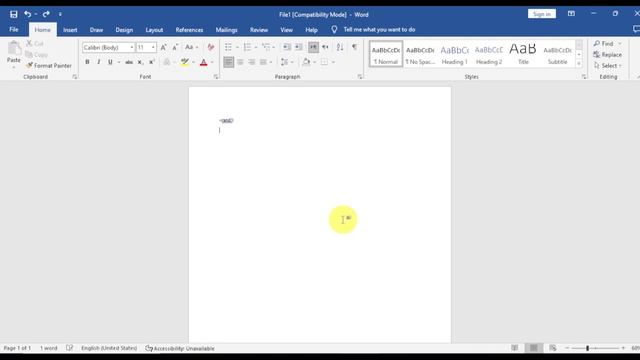This screenshot has width=640, height=360.
Task: Switch to Web Layout view
Action: coord(553,348)
